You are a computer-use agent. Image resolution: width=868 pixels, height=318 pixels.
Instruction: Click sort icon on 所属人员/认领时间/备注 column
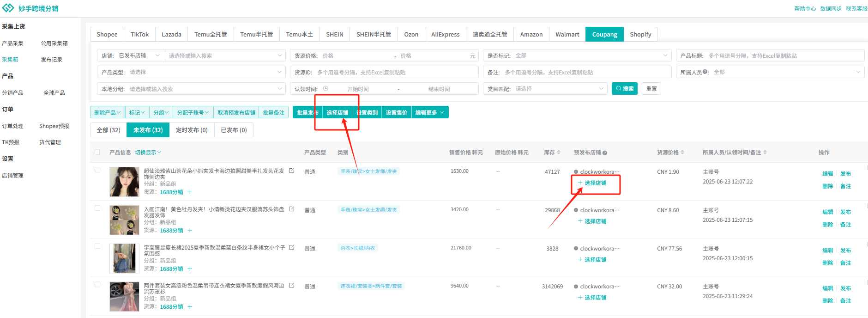[765, 152]
